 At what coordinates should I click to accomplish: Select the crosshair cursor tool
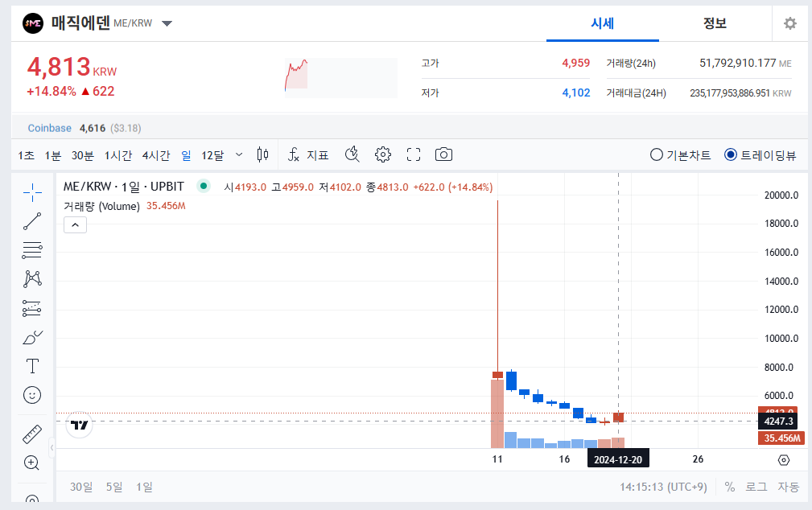tap(32, 192)
